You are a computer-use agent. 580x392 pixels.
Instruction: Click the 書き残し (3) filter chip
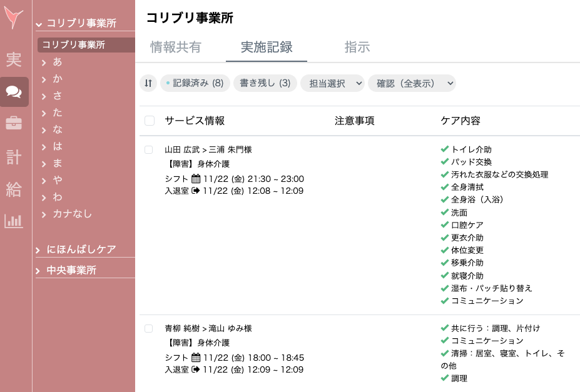coord(263,83)
